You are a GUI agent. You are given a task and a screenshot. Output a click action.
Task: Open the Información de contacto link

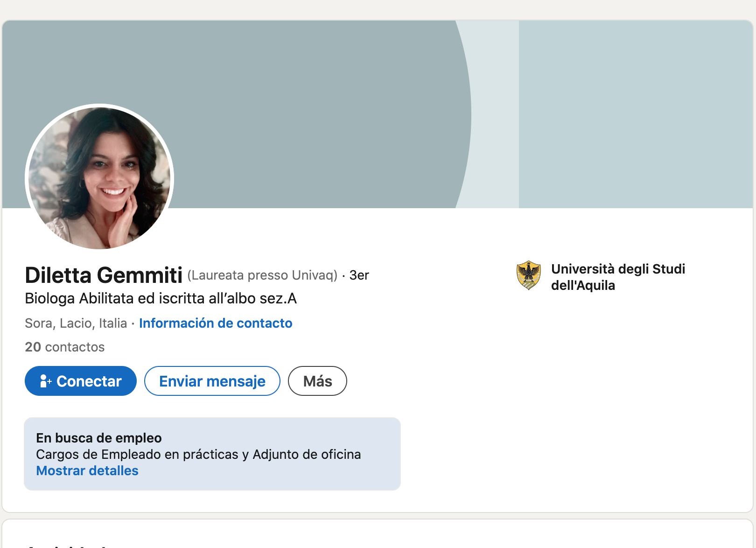coord(216,323)
